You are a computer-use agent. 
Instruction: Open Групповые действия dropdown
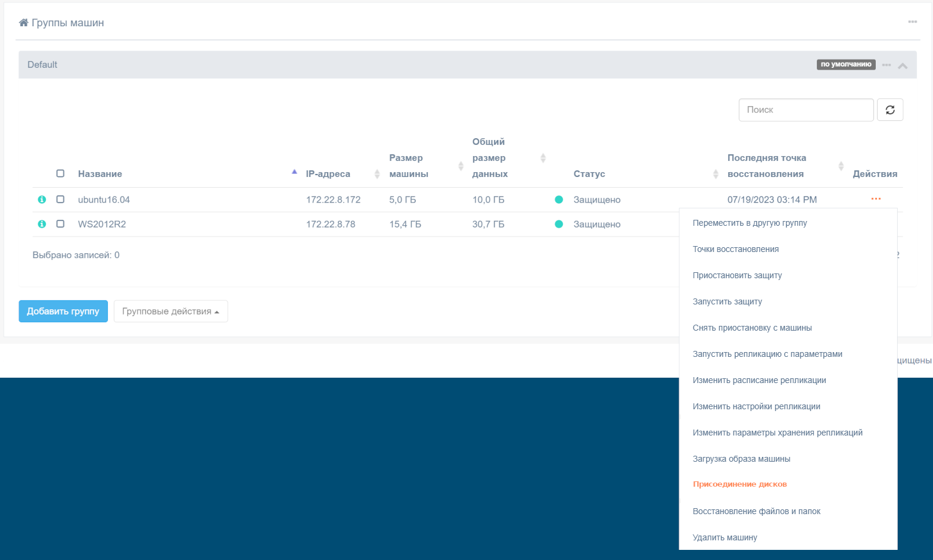click(x=170, y=311)
